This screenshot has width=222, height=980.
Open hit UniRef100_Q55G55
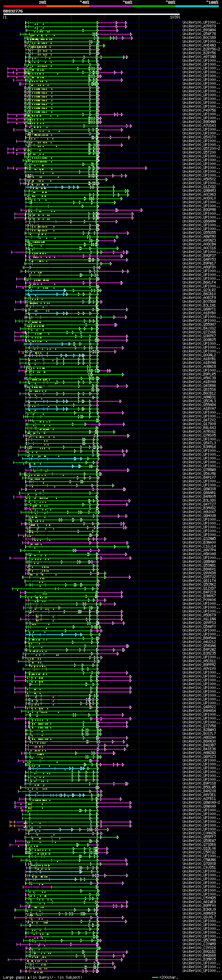(199, 233)
